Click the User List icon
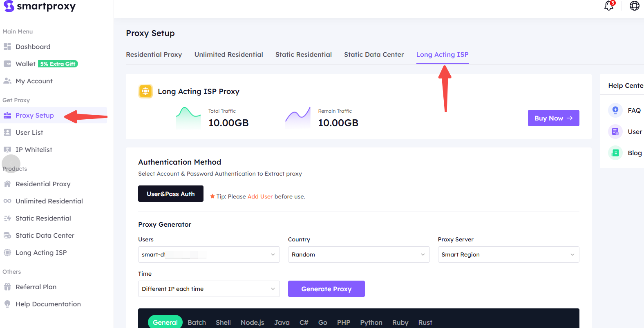This screenshot has width=644, height=328. pyautogui.click(x=7, y=132)
